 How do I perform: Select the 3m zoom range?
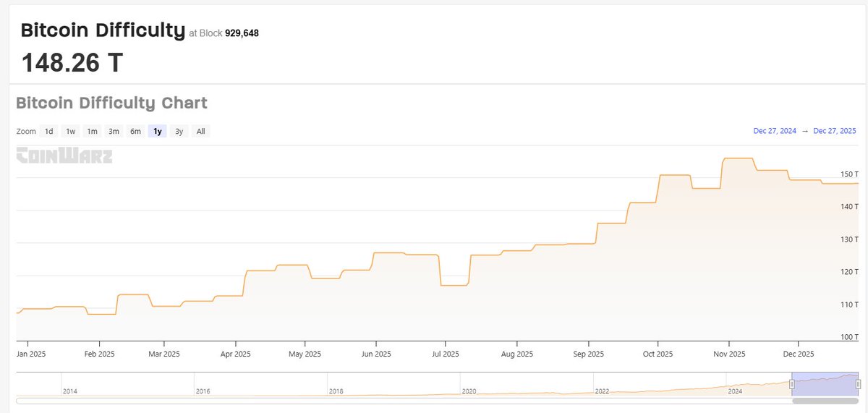(x=114, y=132)
